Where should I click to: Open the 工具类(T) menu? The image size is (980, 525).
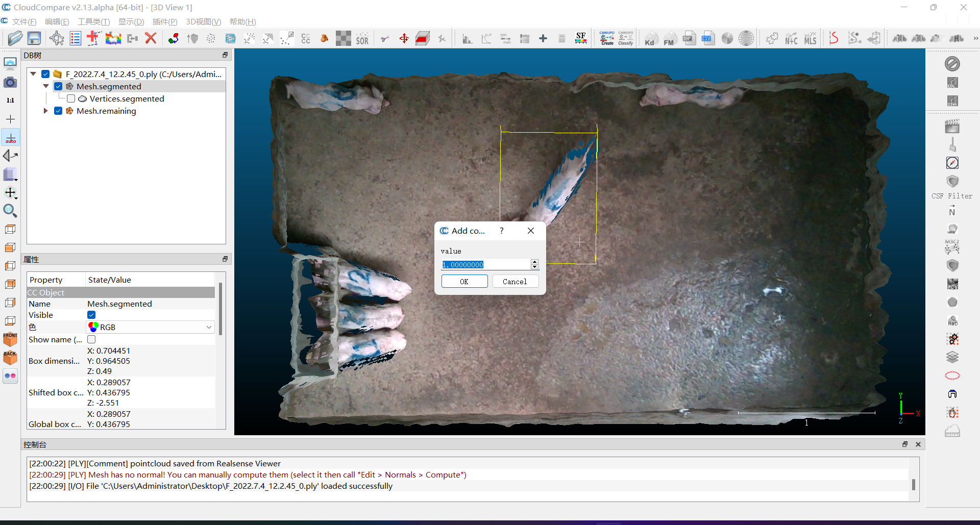[x=93, y=22]
